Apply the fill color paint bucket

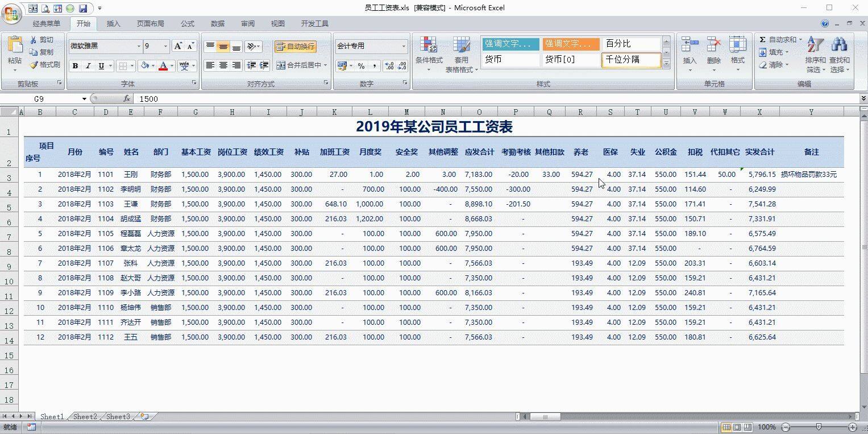[x=145, y=66]
